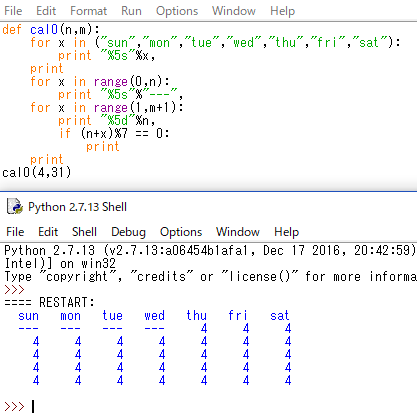Open the editor window's Help menu
This screenshot has width=417, height=415.
tap(282, 11)
